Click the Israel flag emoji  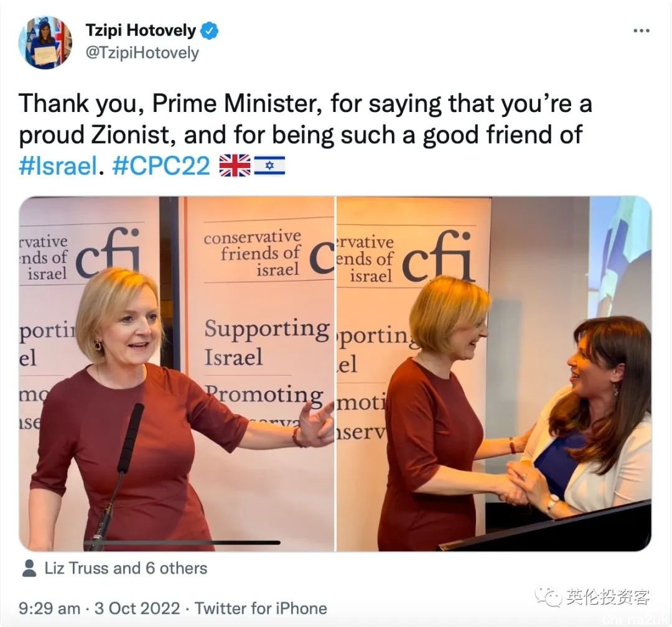(269, 166)
